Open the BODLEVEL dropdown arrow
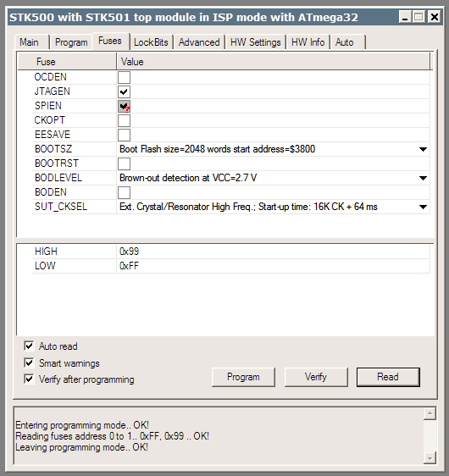 coord(423,178)
